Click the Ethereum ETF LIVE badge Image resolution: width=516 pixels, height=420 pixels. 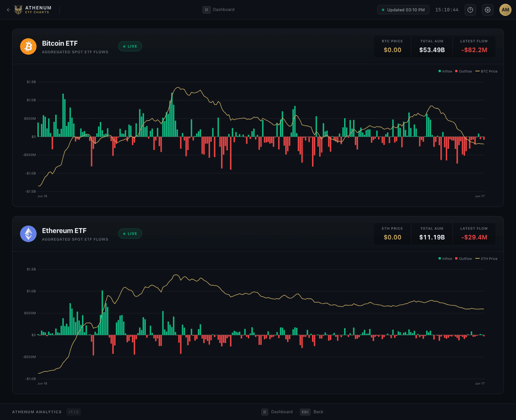130,234
